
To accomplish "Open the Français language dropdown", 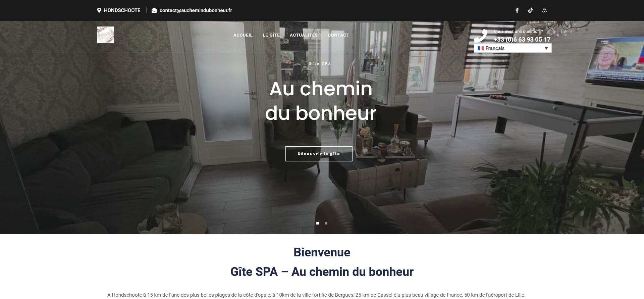I will pyautogui.click(x=513, y=48).
